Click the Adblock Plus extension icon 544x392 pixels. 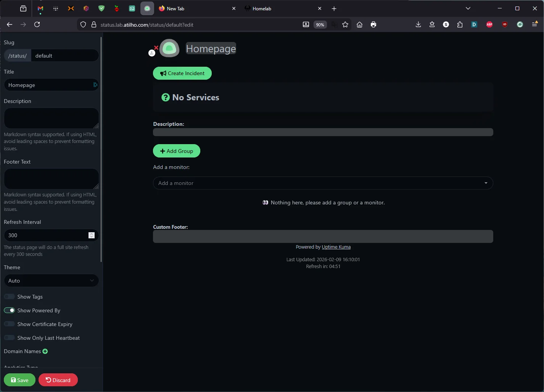tap(489, 24)
